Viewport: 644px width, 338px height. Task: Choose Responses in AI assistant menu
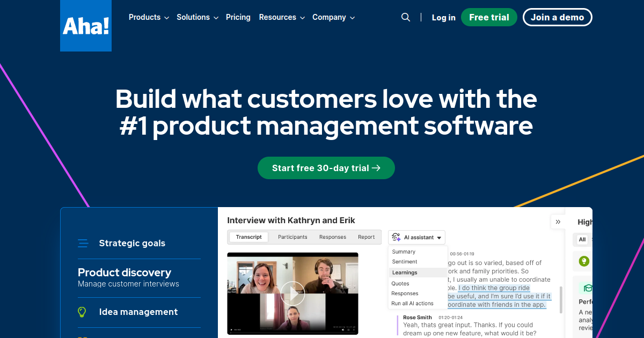405,293
